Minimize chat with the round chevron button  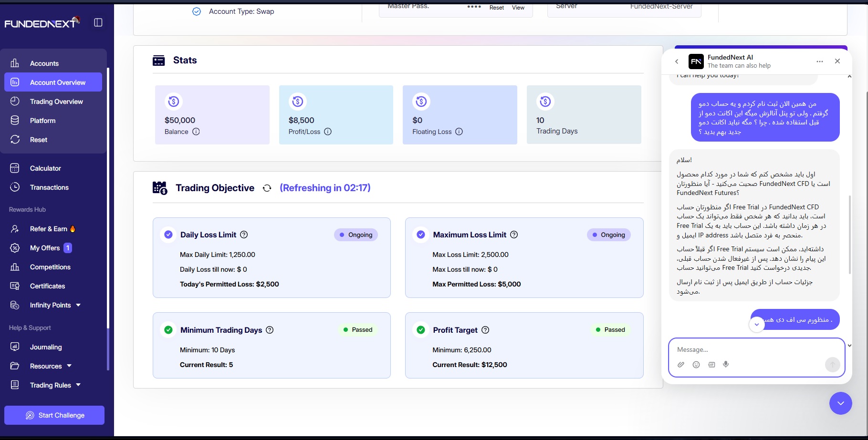(x=840, y=403)
